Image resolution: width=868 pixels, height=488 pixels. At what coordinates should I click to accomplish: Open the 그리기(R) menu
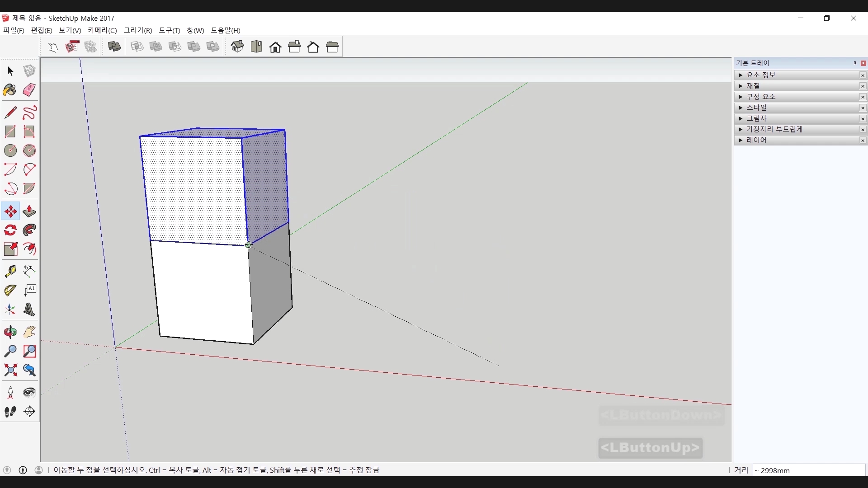(x=138, y=30)
